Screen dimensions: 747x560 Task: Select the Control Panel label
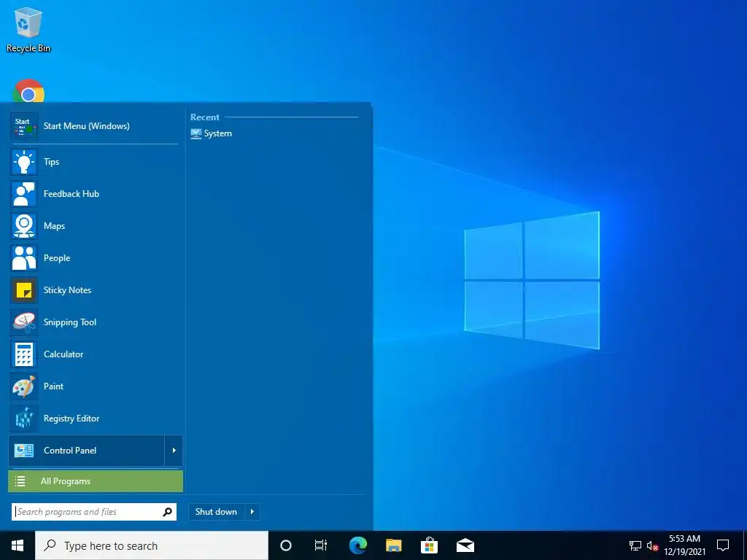[x=70, y=451]
